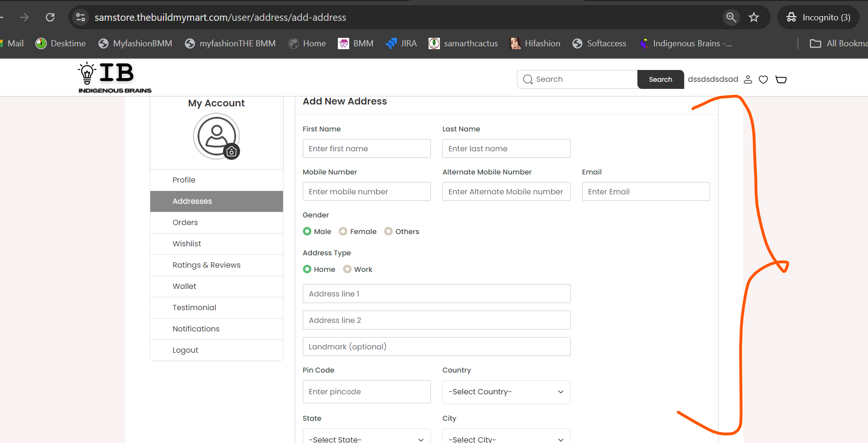Click the Enter pincode field
Screen dimensions: 868x443
point(367,391)
